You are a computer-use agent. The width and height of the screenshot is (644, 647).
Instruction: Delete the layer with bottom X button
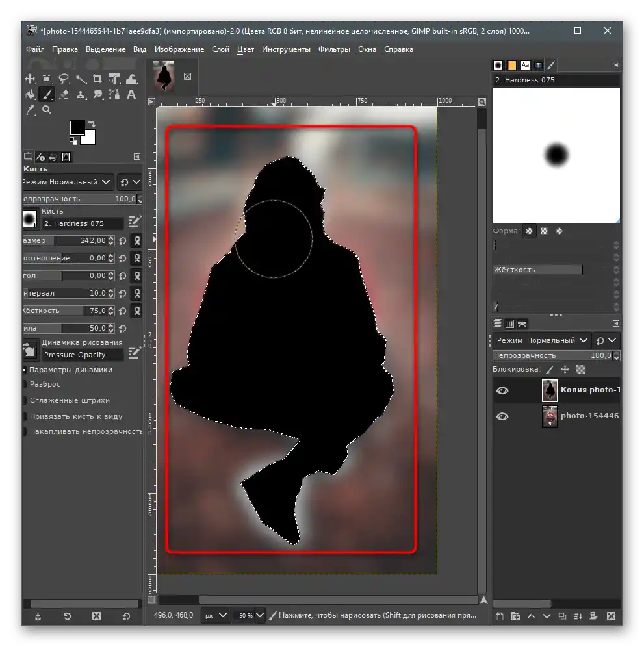click(x=612, y=616)
